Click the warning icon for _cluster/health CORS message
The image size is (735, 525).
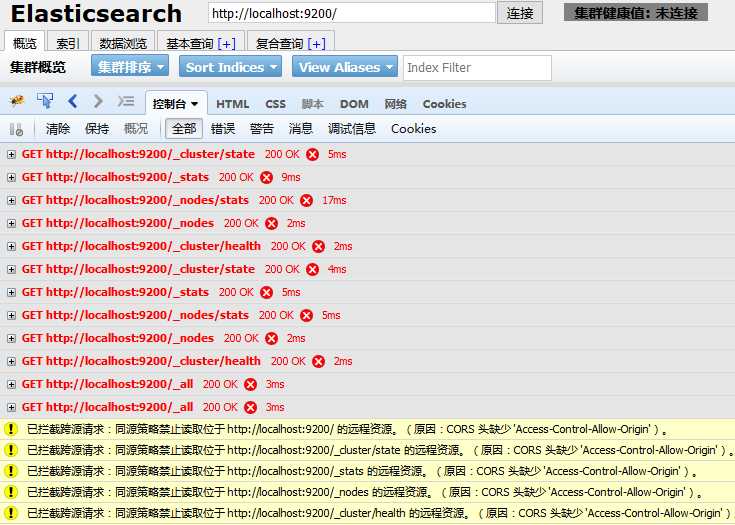pyautogui.click(x=11, y=513)
